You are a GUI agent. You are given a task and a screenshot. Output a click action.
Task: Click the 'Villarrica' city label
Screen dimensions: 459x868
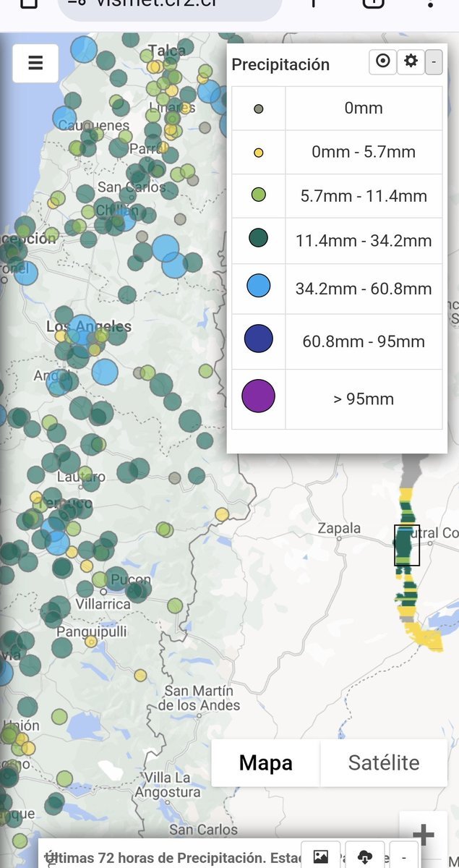[103, 603]
